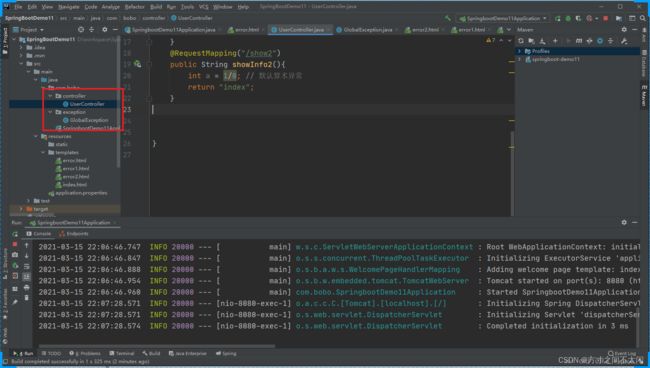Image resolution: width=650 pixels, height=368 pixels.
Task: Open Maven panel gear options
Action: pos(624,29)
